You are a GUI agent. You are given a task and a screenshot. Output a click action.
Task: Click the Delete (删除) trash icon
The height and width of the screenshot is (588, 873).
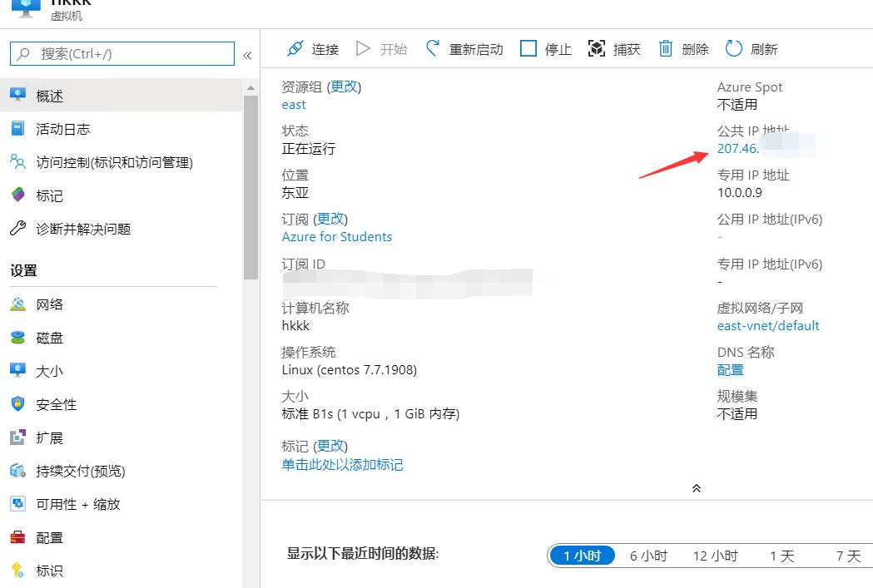click(666, 49)
